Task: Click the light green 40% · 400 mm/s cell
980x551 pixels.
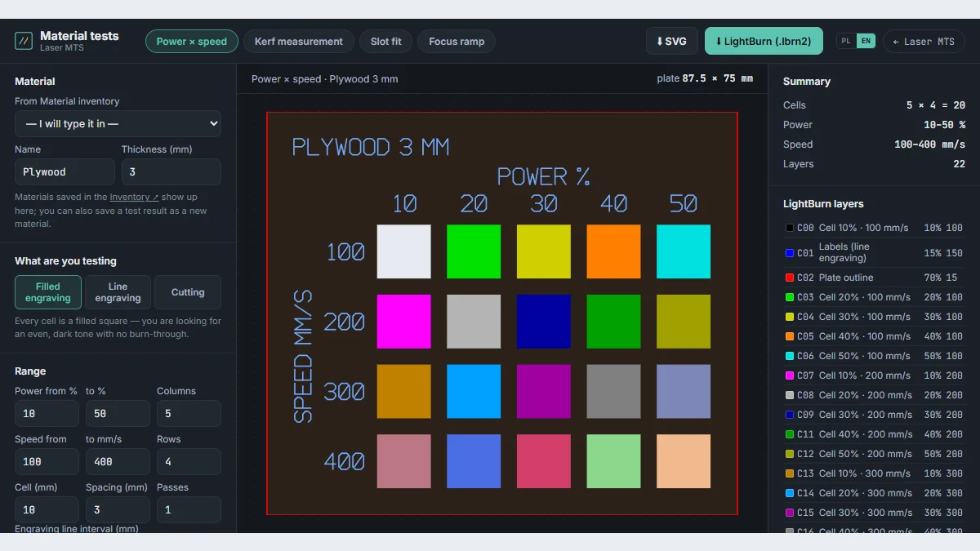Action: click(613, 461)
